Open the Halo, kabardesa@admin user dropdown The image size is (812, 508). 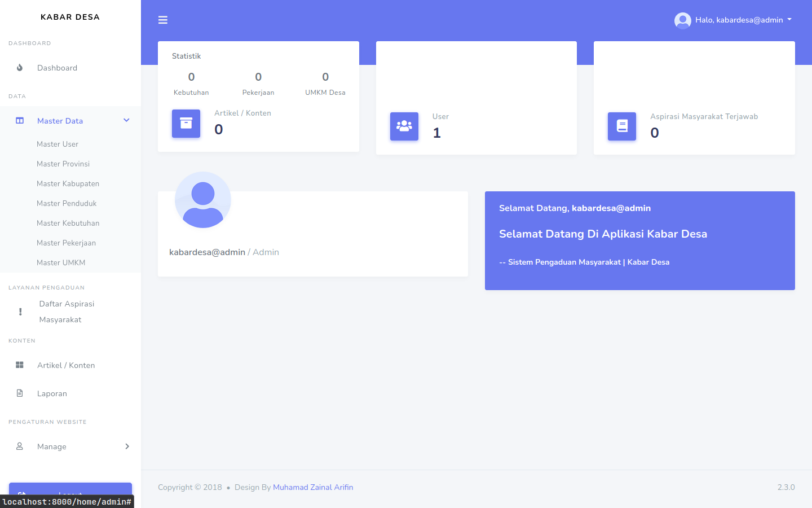pos(733,20)
